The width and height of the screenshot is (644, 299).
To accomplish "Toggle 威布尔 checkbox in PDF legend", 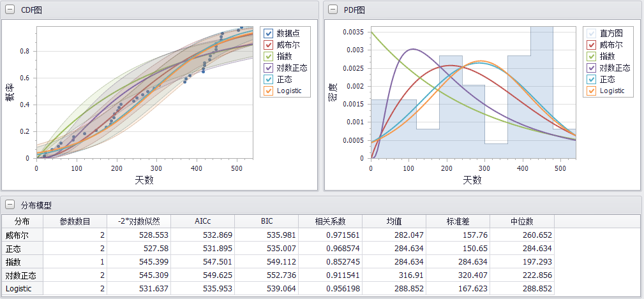I will [592, 45].
